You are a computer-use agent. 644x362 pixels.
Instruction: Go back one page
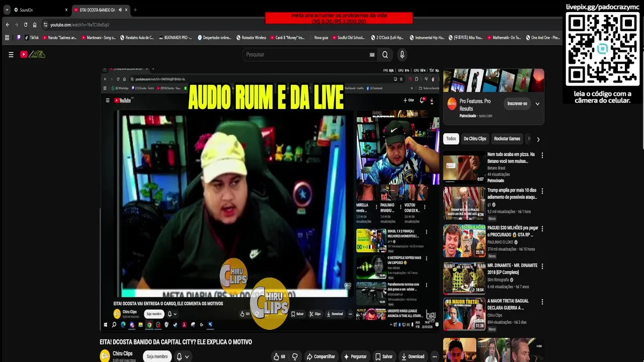pyautogui.click(x=7, y=25)
